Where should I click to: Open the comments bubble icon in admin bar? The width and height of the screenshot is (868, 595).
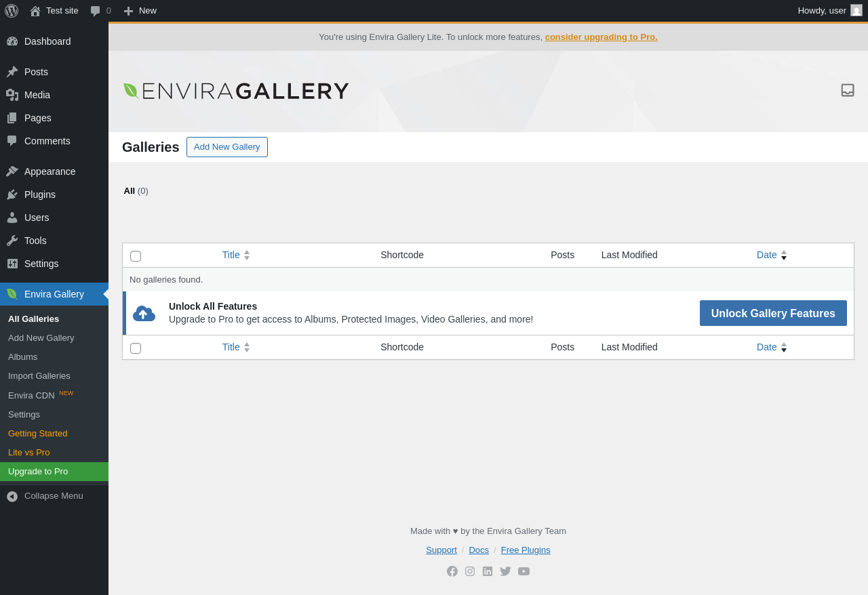coord(96,11)
